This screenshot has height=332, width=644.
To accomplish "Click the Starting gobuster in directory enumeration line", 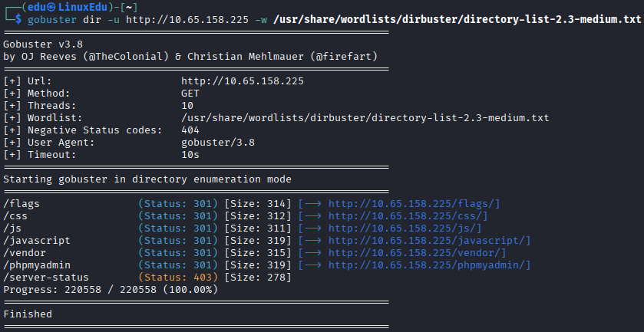I will (x=147, y=179).
